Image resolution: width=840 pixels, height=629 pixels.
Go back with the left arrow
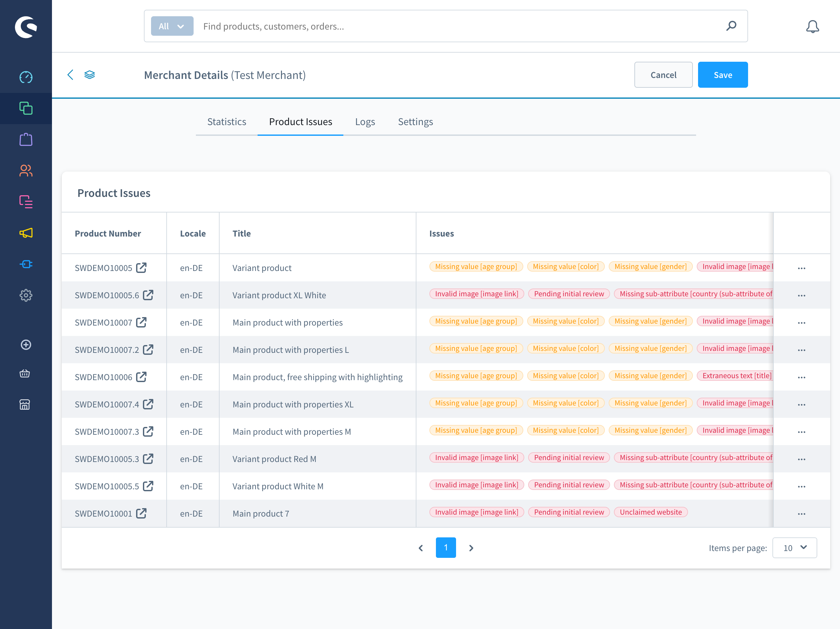tap(70, 75)
